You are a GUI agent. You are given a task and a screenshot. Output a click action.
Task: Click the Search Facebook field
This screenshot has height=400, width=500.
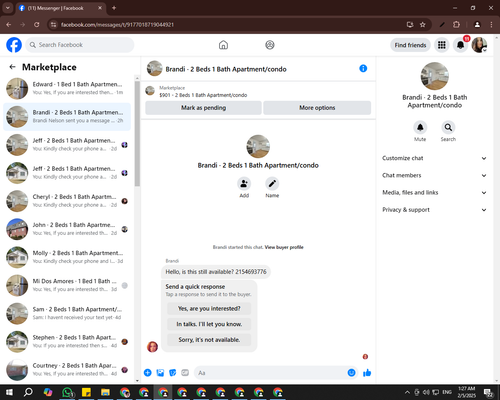click(80, 45)
